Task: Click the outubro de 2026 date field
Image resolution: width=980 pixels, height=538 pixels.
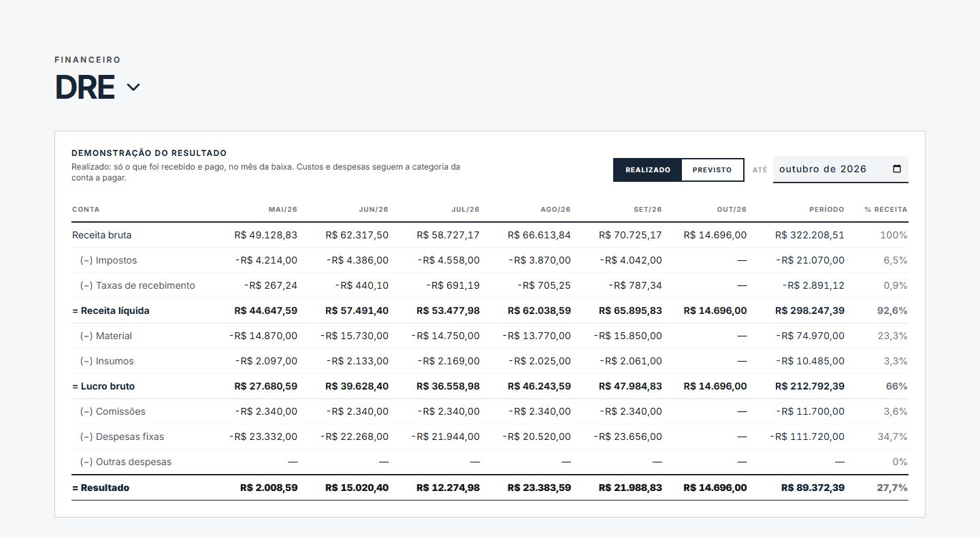Action: (x=840, y=169)
